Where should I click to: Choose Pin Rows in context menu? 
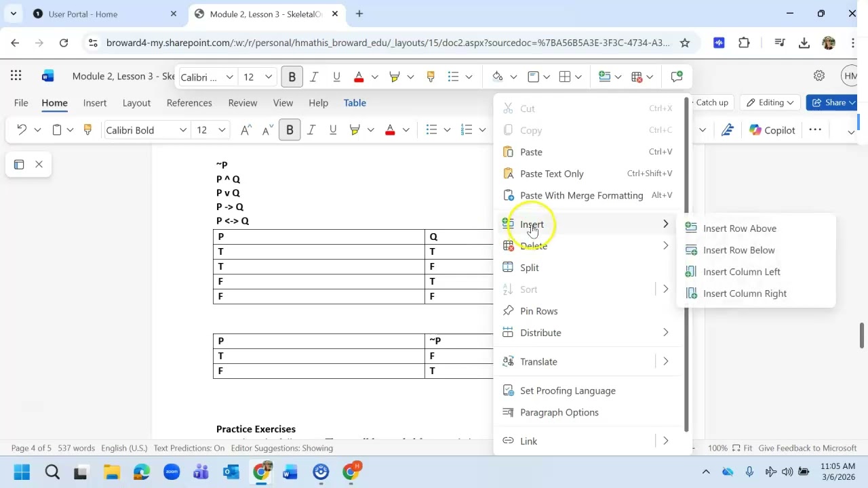589,311
